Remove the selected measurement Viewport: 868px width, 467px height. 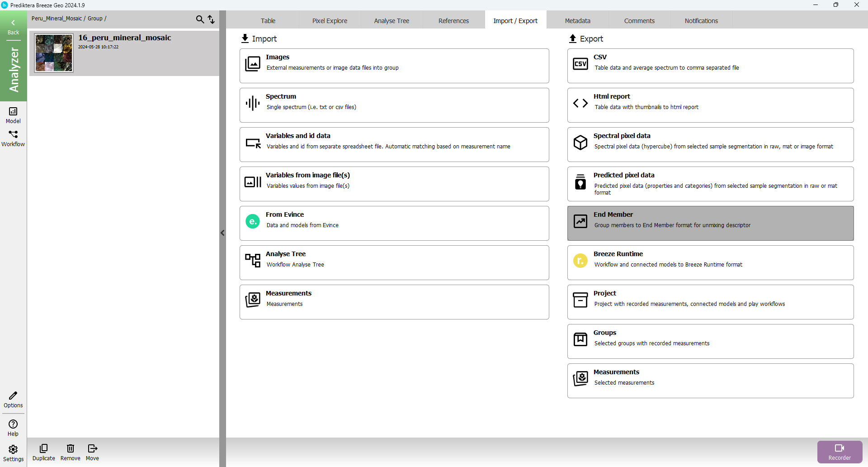coord(70,452)
